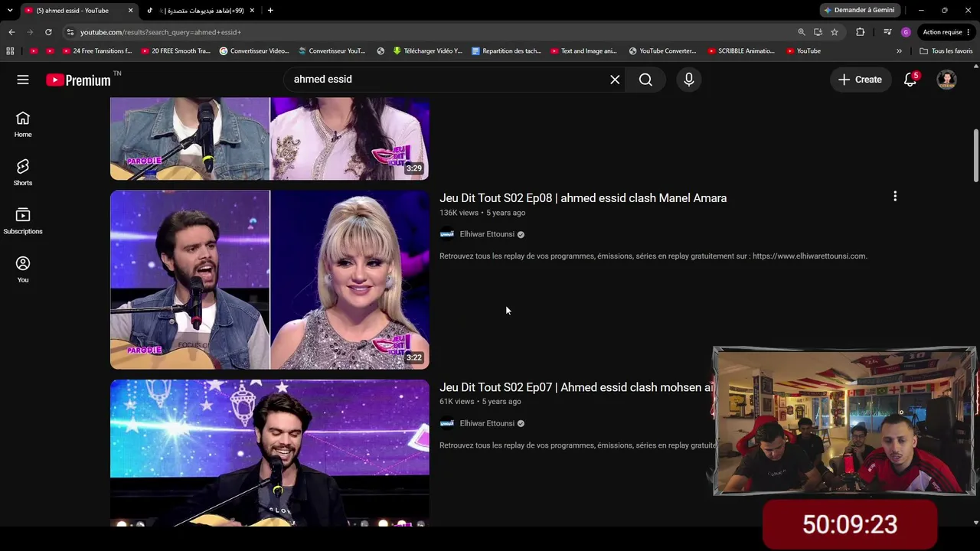Open Shorts in the sidebar
The width and height of the screenshot is (980, 551).
coord(23,172)
